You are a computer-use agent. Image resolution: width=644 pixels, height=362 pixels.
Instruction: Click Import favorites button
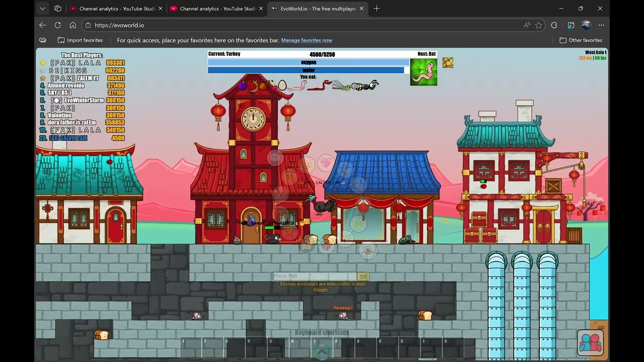coord(80,40)
